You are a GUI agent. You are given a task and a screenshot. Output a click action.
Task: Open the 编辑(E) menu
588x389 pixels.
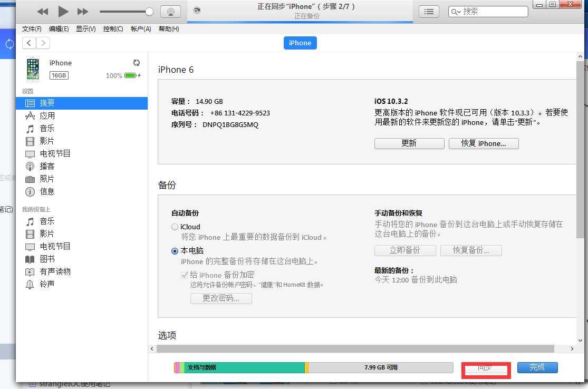pos(59,29)
